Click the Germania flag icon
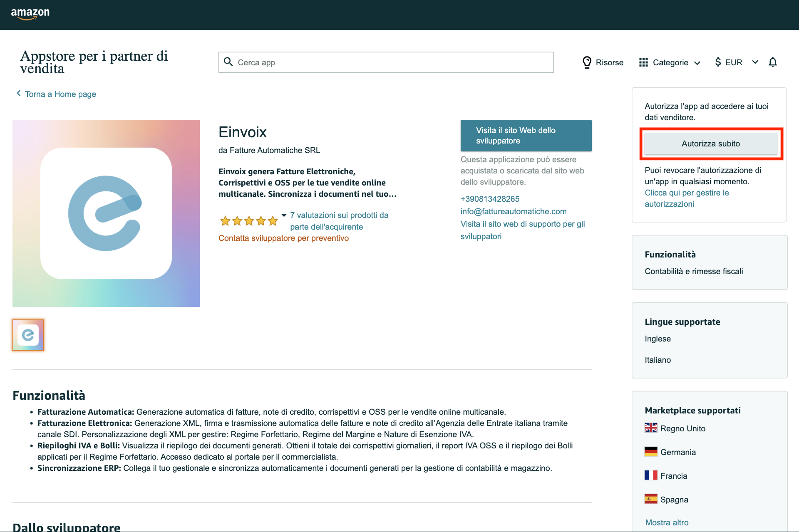The width and height of the screenshot is (799, 532). (651, 452)
